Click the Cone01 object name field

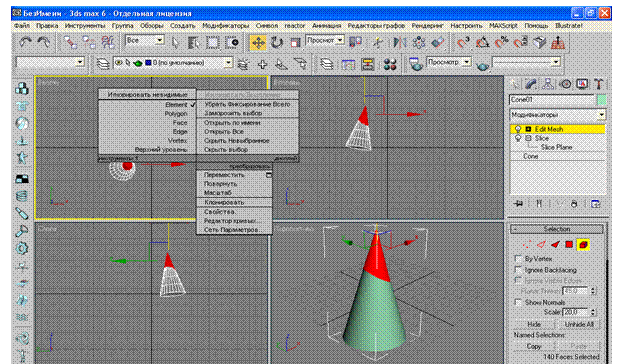coord(552,99)
